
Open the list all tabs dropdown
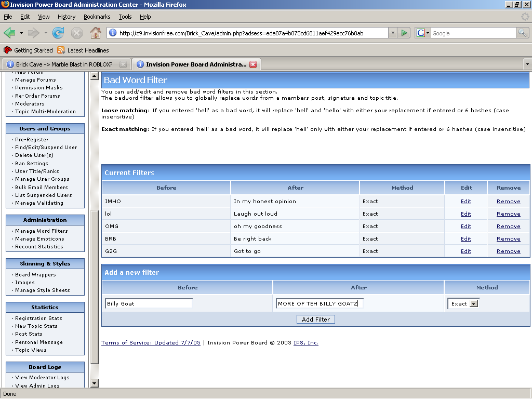[x=527, y=64]
